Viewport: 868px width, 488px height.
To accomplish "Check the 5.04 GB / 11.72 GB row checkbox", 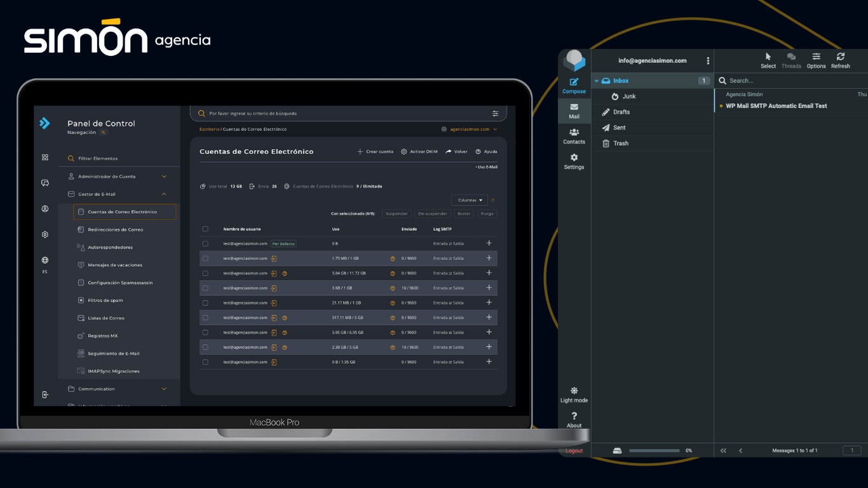I will pos(205,273).
